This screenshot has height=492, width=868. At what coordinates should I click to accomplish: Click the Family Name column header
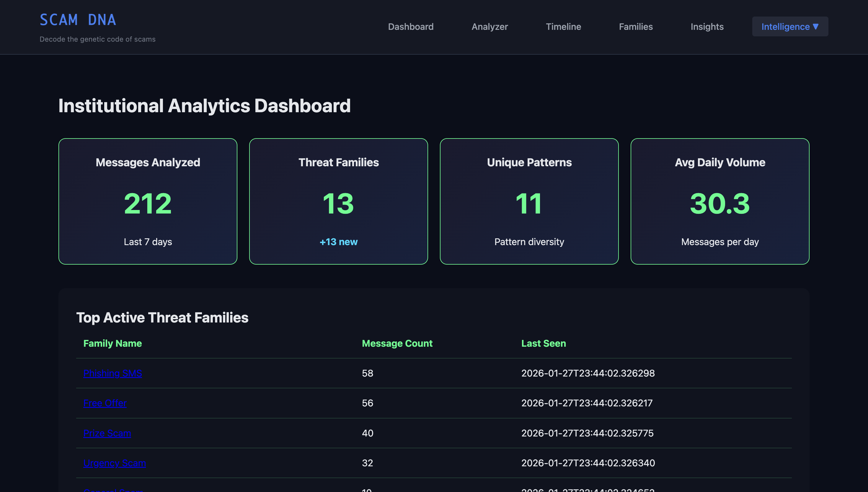[112, 343]
